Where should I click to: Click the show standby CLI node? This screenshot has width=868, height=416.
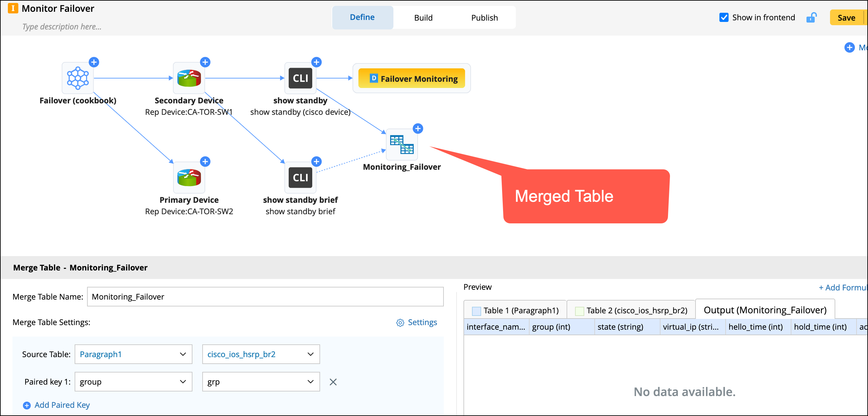point(300,78)
